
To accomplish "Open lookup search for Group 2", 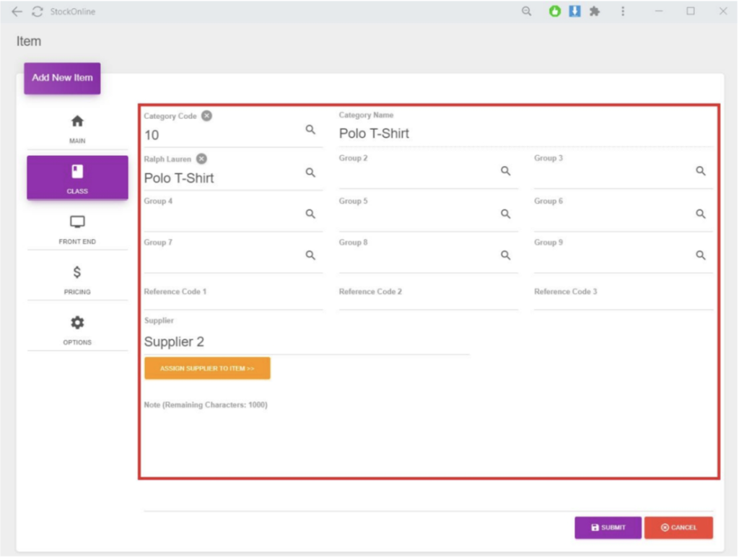I will click(506, 171).
